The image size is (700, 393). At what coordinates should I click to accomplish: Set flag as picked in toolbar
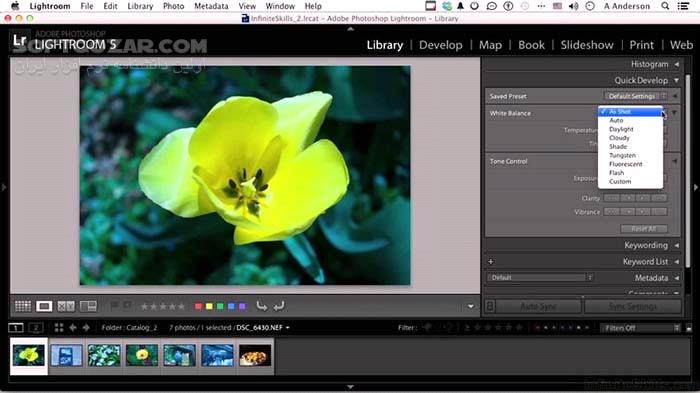pos(115,306)
